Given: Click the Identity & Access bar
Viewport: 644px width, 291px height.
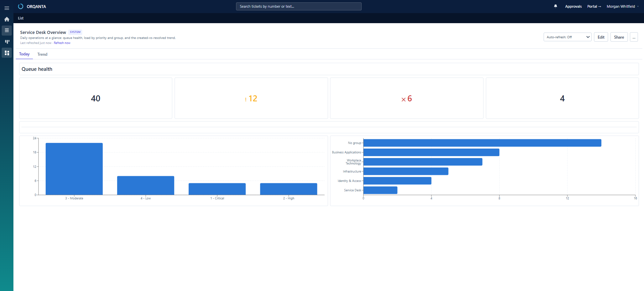Looking at the screenshot, I should click(x=397, y=181).
